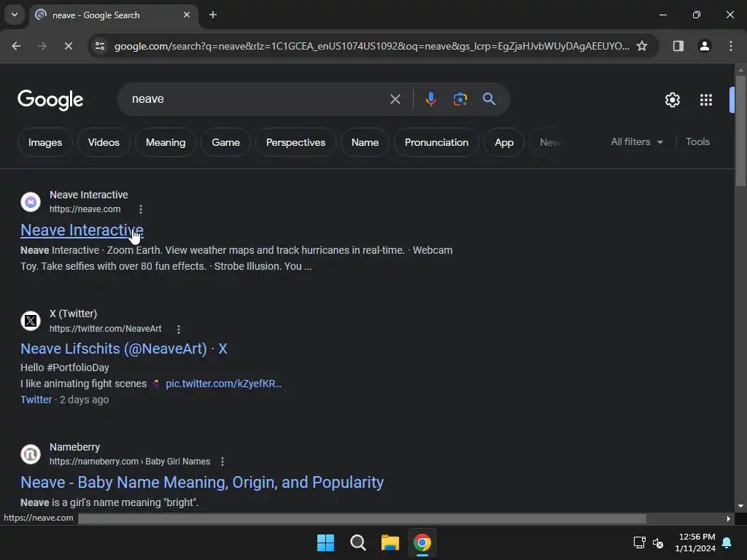This screenshot has width=747, height=560.
Task: View site information icon in address bar
Action: 99,46
